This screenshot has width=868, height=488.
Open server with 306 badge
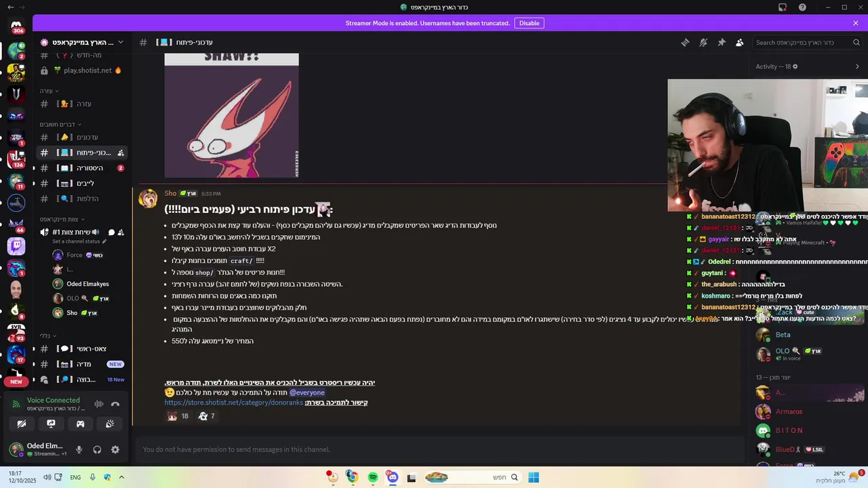[16, 27]
